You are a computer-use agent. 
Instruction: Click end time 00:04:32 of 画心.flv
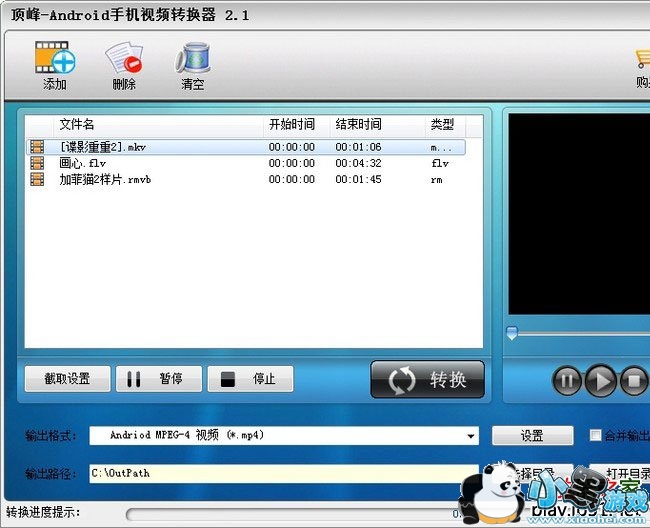(359, 163)
